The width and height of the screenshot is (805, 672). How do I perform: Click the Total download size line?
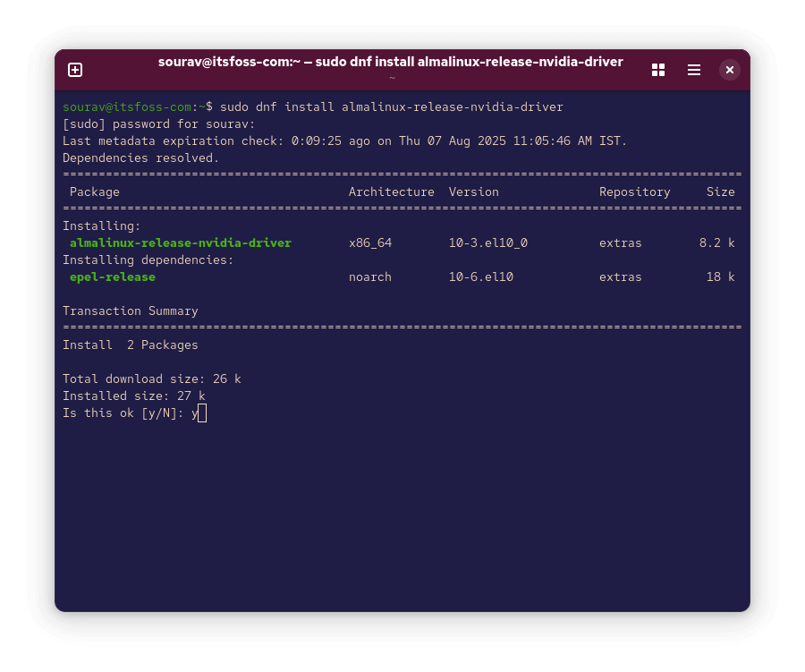coord(152,379)
